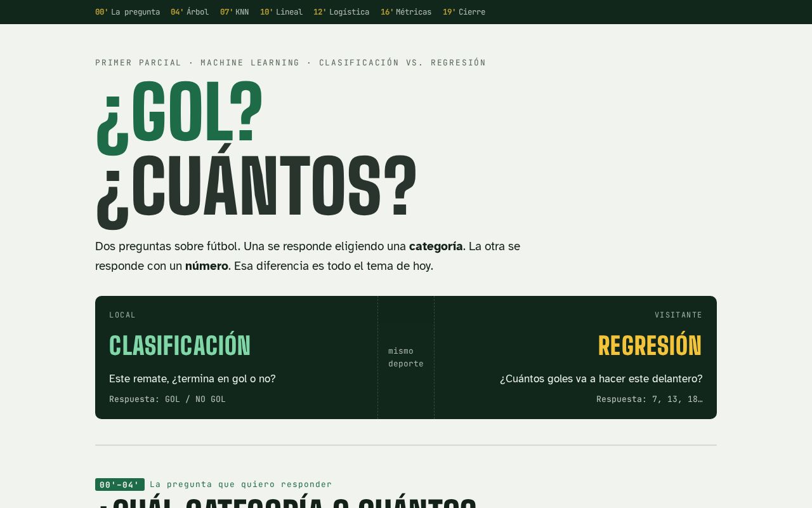Screen dimensions: 812x508
Task: Open the "La pregunta" navigation link
Action: coord(128,12)
